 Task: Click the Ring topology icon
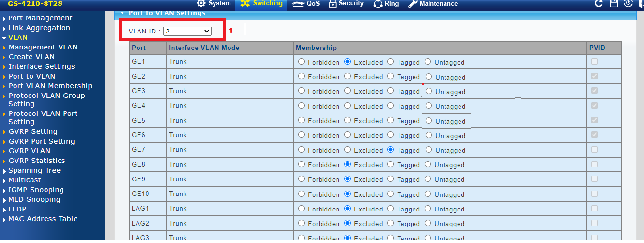(x=378, y=4)
